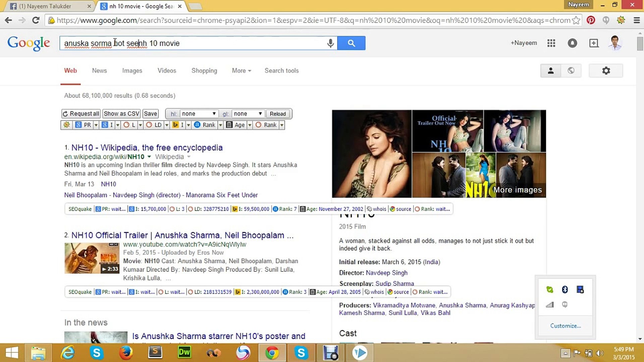This screenshot has height=362, width=644.
Task: Open Google notifications bell
Action: pos(572,43)
